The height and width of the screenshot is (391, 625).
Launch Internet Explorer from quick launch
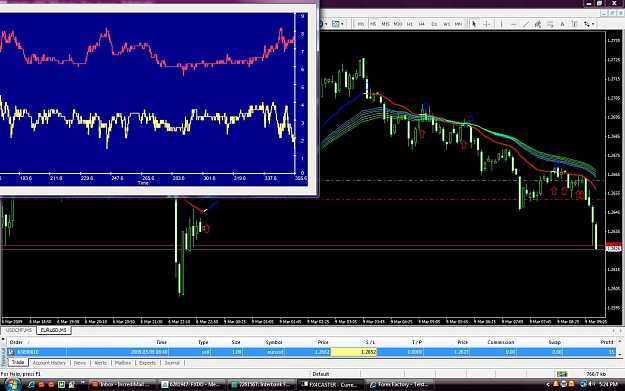tap(31, 385)
